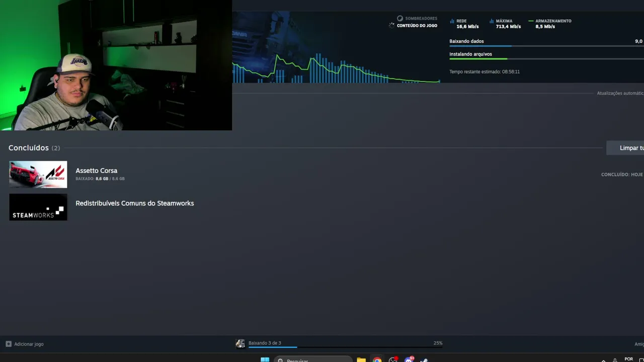The width and height of the screenshot is (644, 362).
Task: Click the Armazenamento 8,5 Mb/s value
Action: [x=545, y=27]
